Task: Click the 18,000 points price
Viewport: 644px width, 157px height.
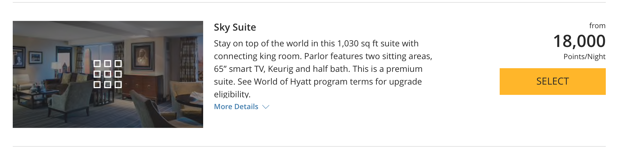Action: click(579, 41)
